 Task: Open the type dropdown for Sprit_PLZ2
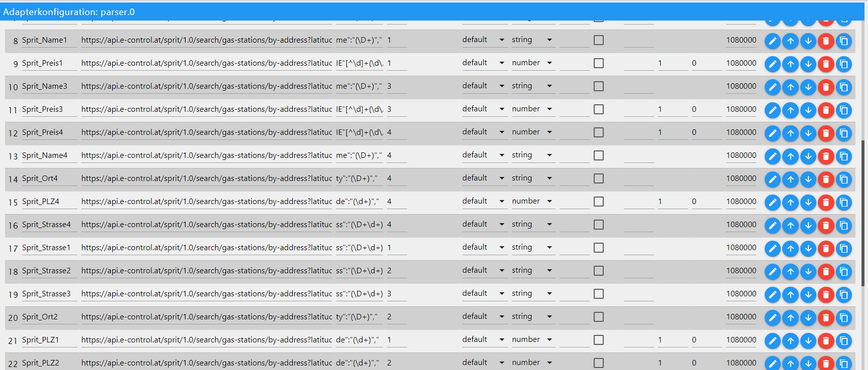533,362
